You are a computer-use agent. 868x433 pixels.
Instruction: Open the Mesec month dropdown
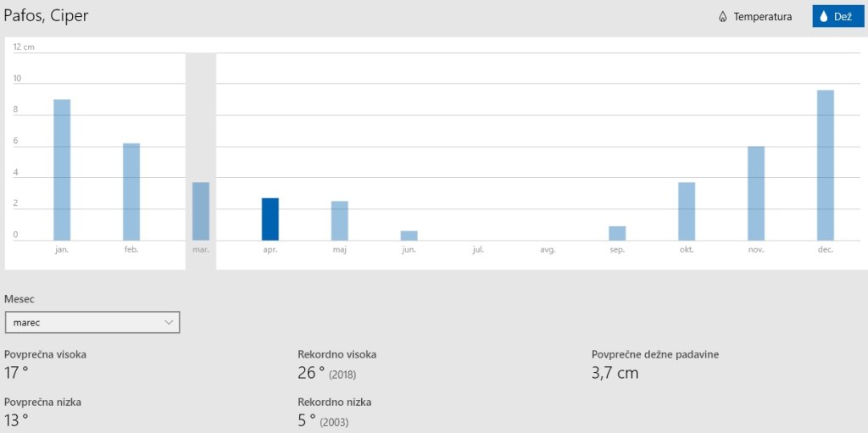tap(92, 322)
